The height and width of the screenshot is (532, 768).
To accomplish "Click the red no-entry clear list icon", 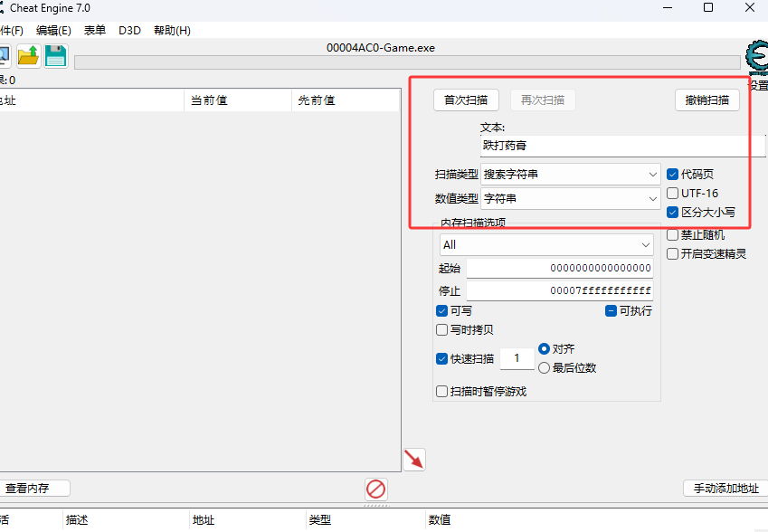I will (x=376, y=489).
